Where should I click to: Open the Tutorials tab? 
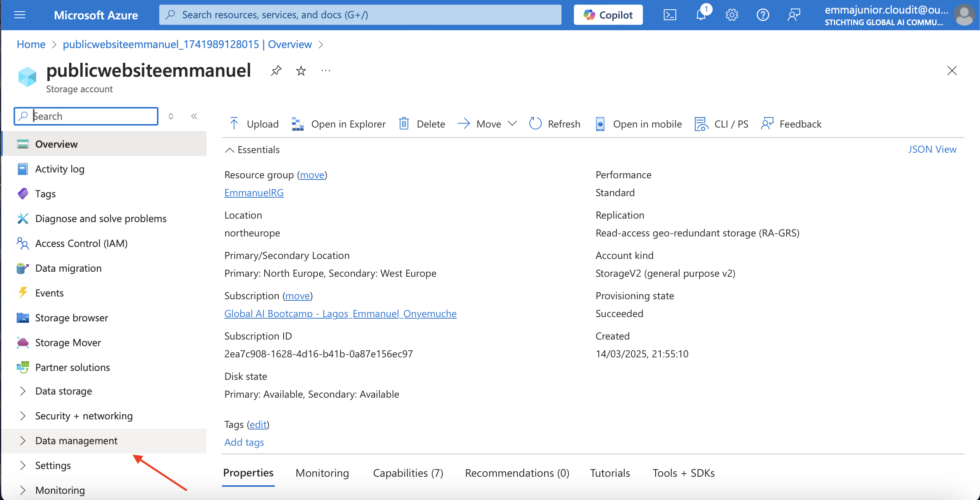610,473
